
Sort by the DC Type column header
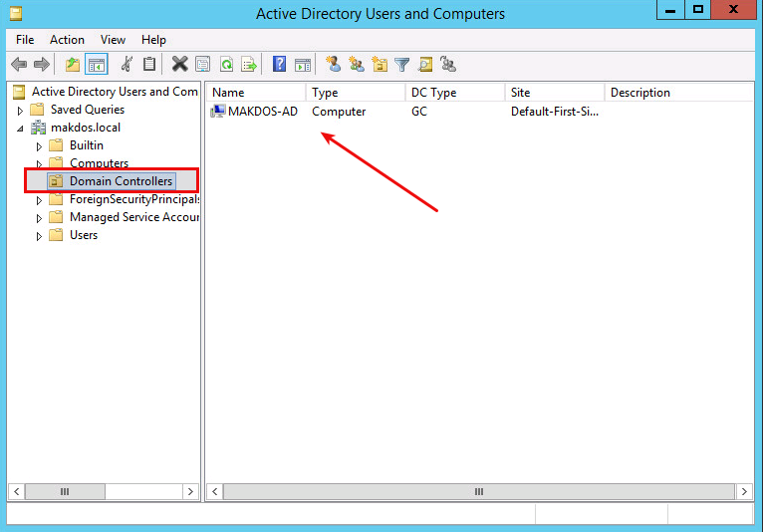coord(455,93)
